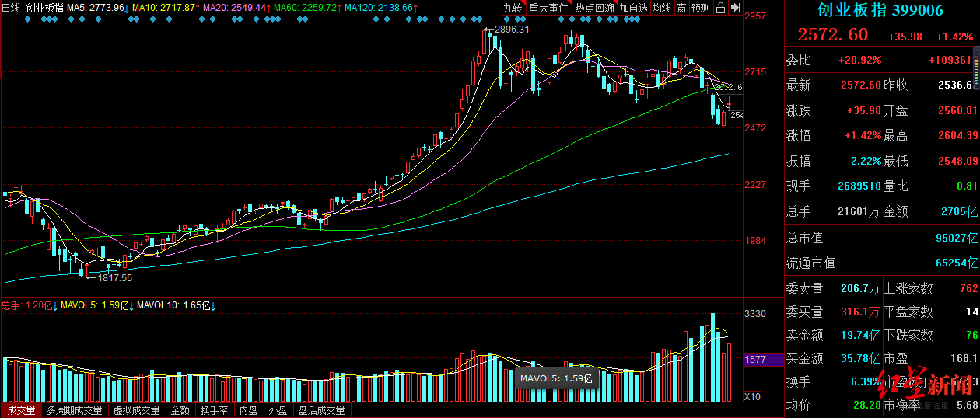Click the 1817.55 low price marker
The height and width of the screenshot is (418, 980).
pos(114,277)
